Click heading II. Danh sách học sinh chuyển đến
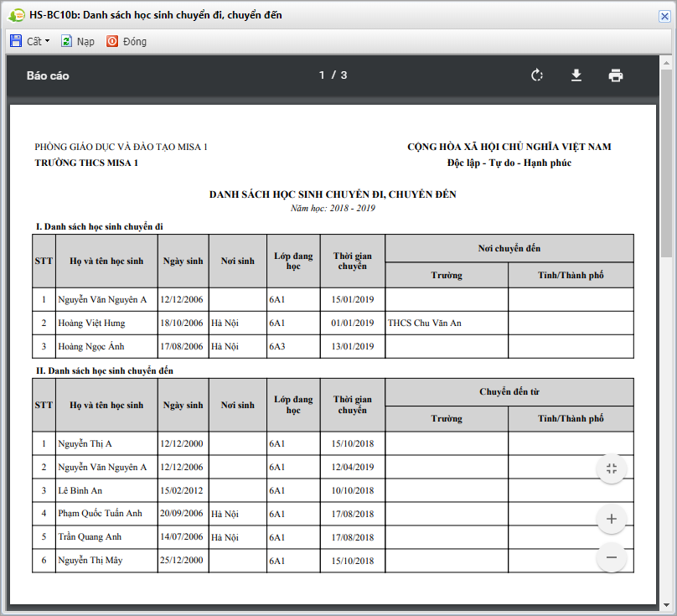Viewport: 677px width, 616px height. point(105,370)
